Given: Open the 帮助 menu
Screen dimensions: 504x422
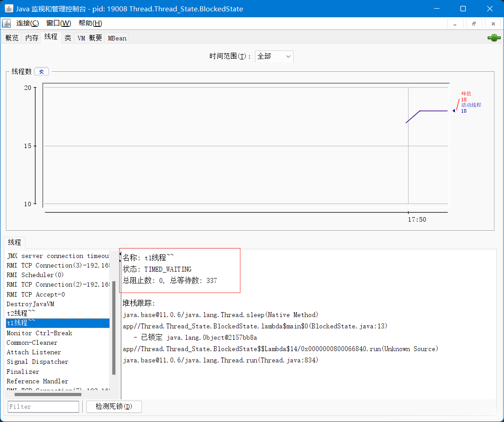Looking at the screenshot, I should click(x=90, y=24).
